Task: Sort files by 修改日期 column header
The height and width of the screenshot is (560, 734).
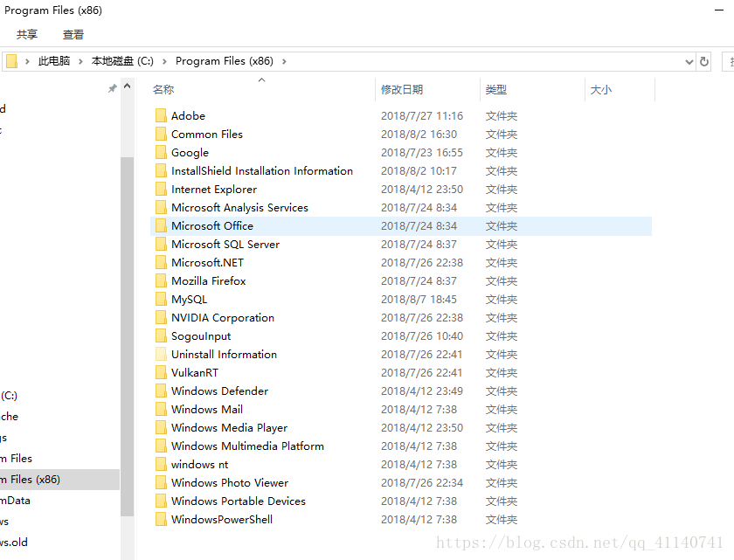Action: click(402, 89)
